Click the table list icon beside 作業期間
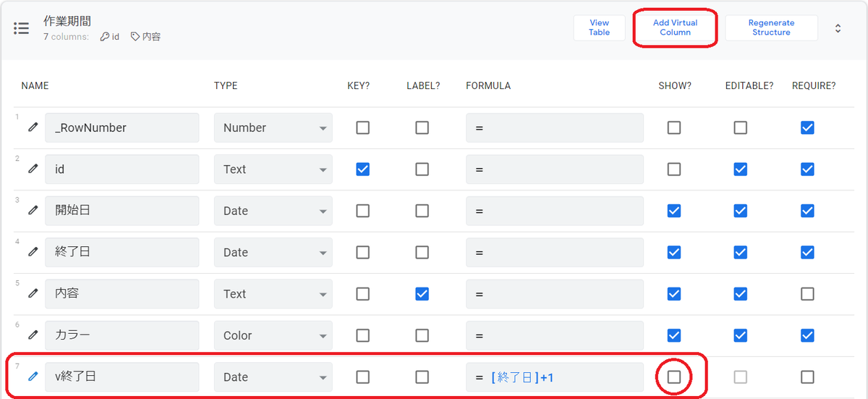868x399 pixels. pyautogui.click(x=22, y=28)
